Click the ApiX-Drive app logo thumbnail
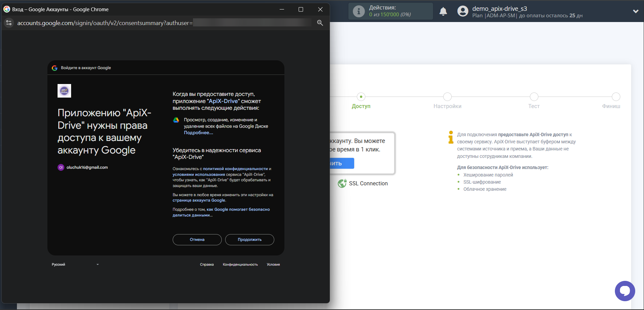Screen dimensions: 644x310 point(64,91)
